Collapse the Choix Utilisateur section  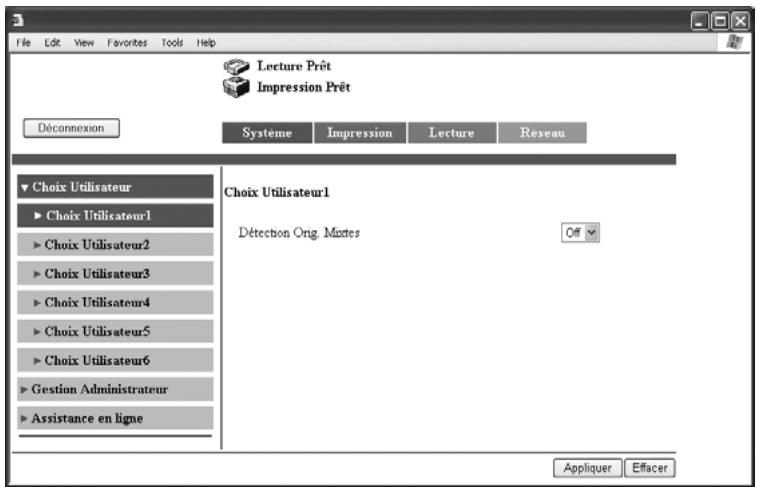click(115, 187)
